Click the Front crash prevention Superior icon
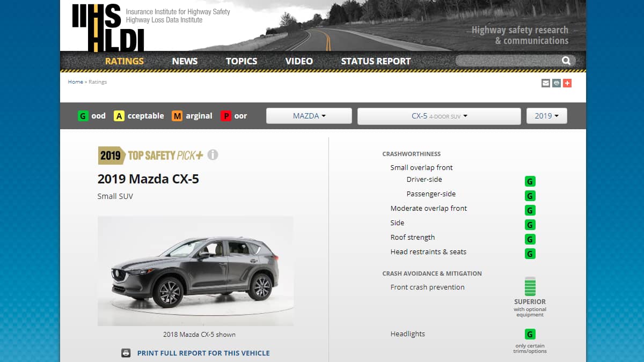The height and width of the screenshot is (362, 644). pyautogui.click(x=530, y=287)
